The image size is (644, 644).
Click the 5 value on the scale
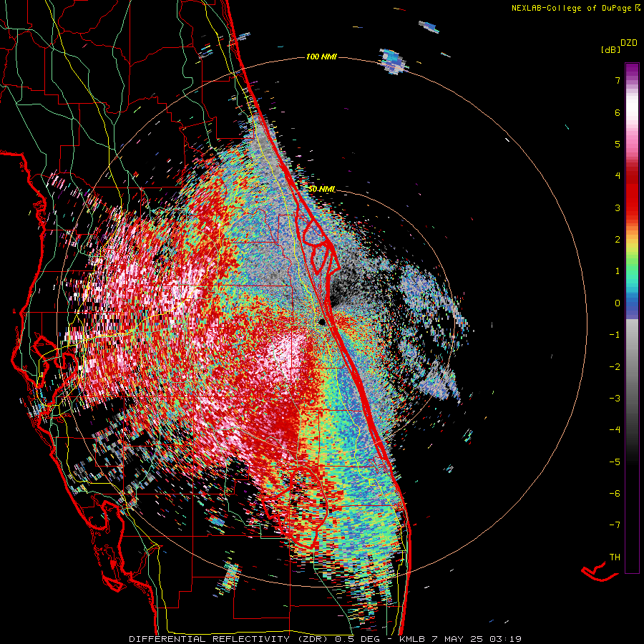pyautogui.click(x=618, y=144)
